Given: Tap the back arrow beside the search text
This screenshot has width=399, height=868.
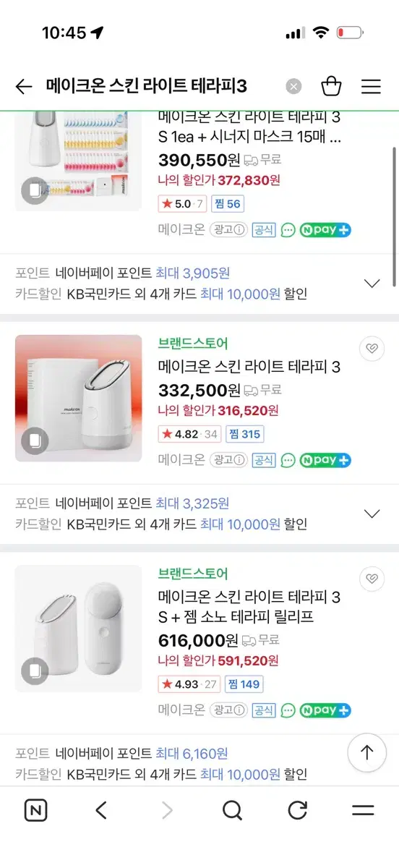Looking at the screenshot, I should pos(24,87).
